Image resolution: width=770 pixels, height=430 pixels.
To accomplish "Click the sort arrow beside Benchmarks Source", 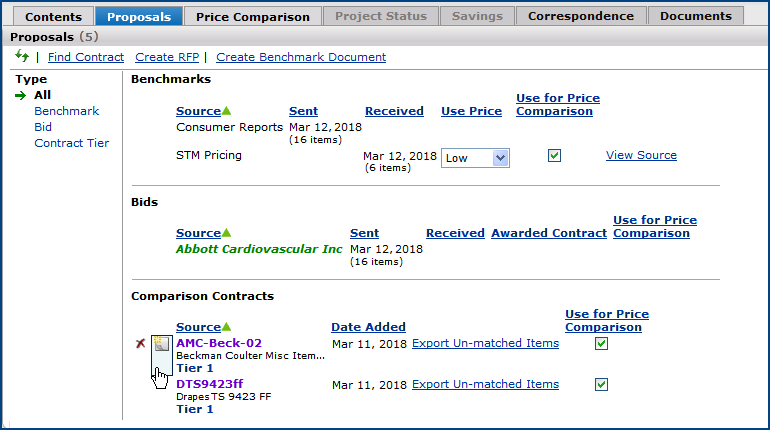I will pos(226,111).
